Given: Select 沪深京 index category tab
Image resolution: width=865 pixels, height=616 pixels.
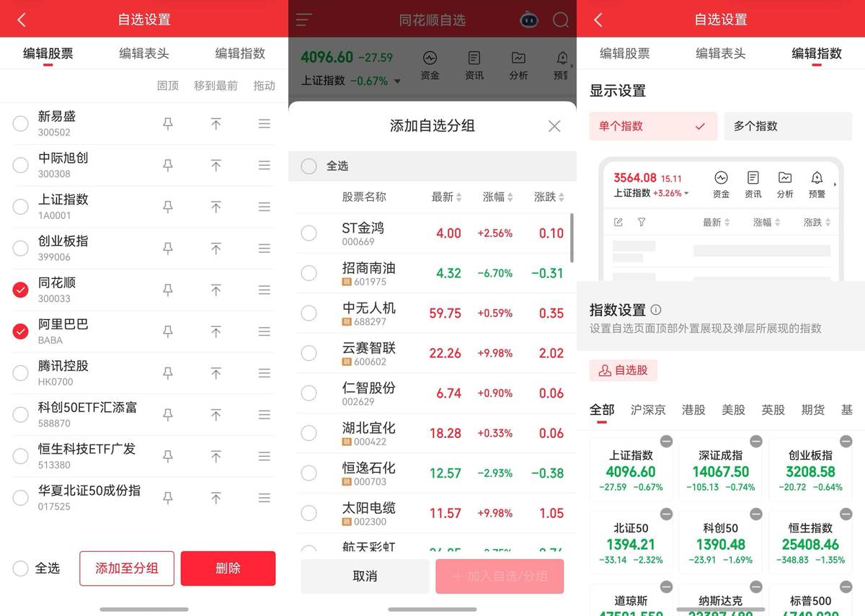Looking at the screenshot, I should pos(648,410).
